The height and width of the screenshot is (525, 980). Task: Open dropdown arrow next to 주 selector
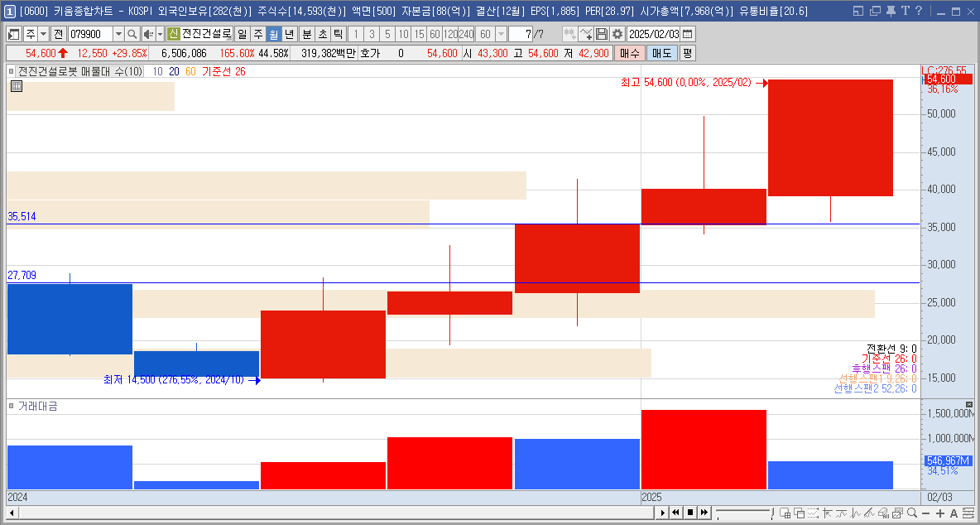tap(43, 35)
